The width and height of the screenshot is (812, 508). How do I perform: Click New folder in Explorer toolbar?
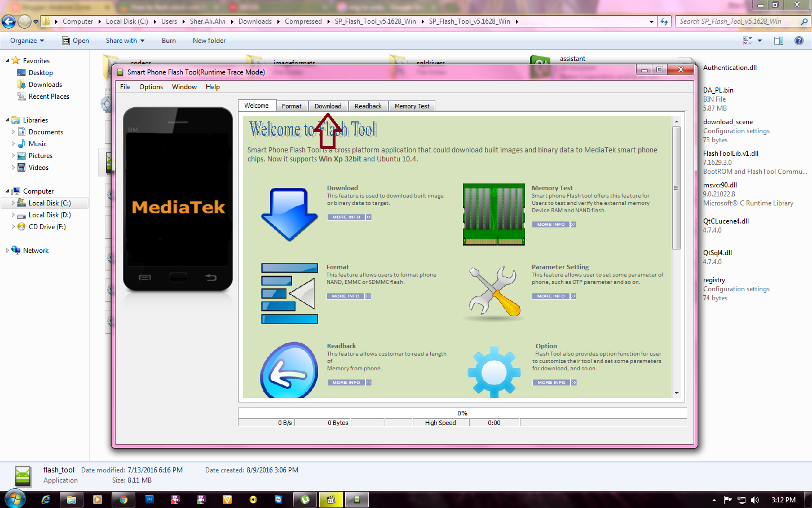[x=209, y=41]
